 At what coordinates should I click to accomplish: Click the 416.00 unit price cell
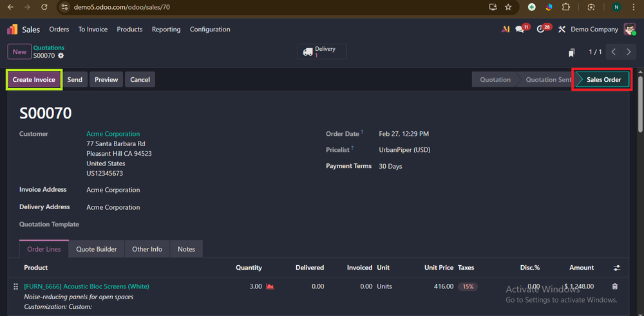click(444, 286)
